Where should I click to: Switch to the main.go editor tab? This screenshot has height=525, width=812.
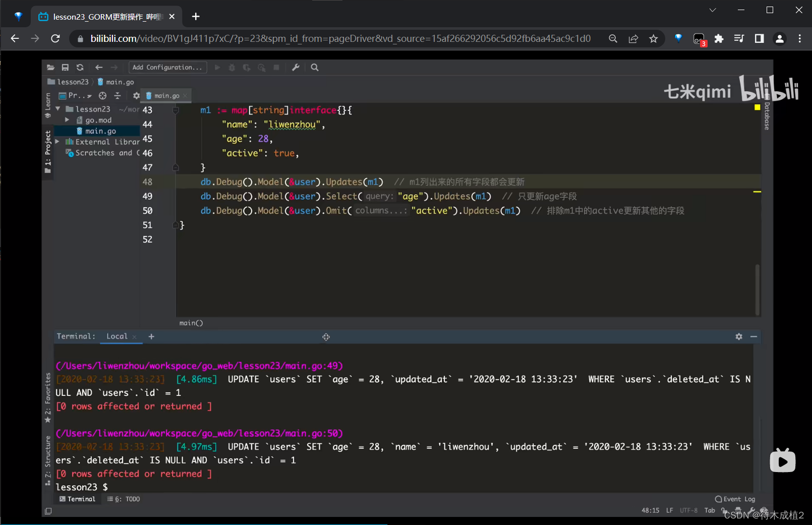click(x=166, y=96)
